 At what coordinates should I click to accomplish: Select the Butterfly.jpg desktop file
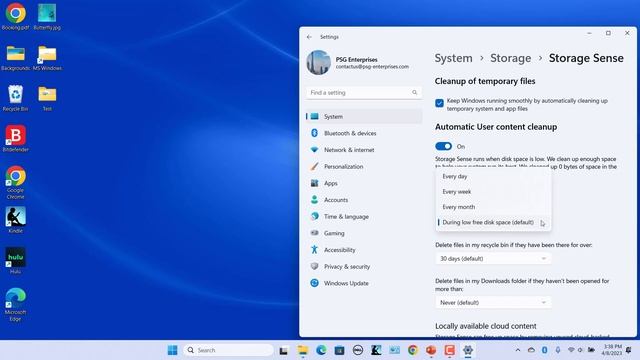point(47,16)
